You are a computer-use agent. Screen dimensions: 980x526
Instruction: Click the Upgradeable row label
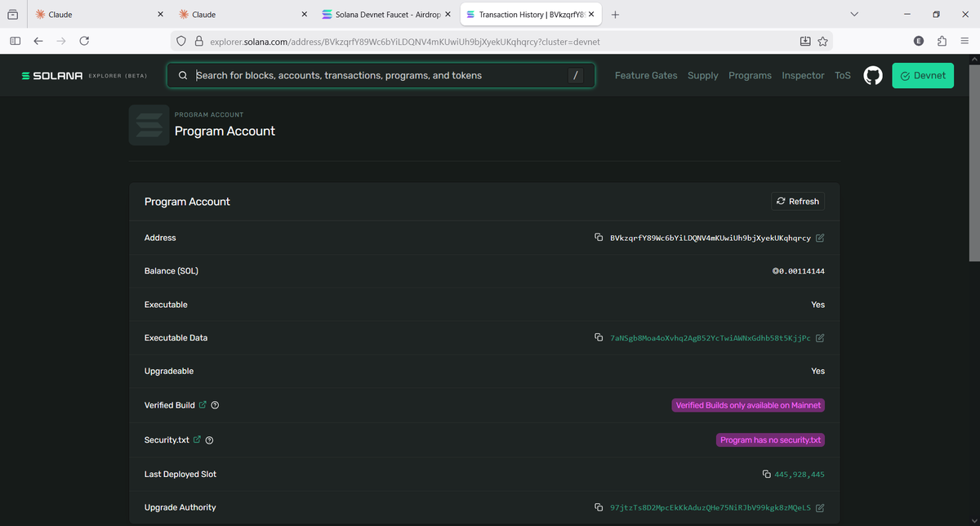click(169, 371)
